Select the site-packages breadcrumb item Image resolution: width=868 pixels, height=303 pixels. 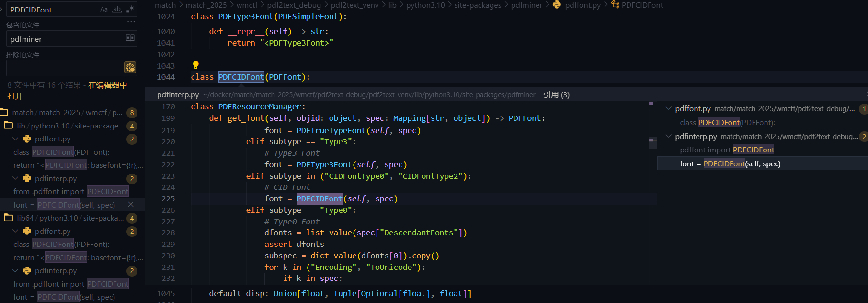[478, 5]
